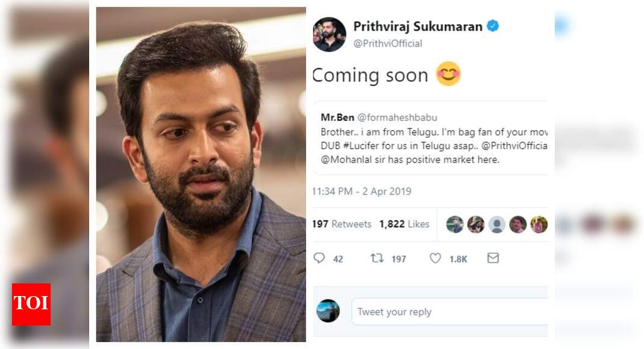Open the grey default liker avatar

pyautogui.click(x=496, y=224)
